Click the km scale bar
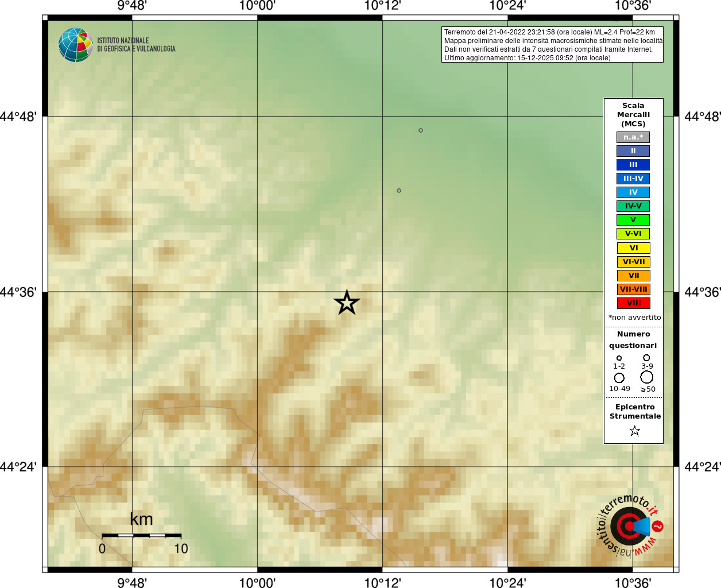The width and height of the screenshot is (721, 588). (142, 535)
